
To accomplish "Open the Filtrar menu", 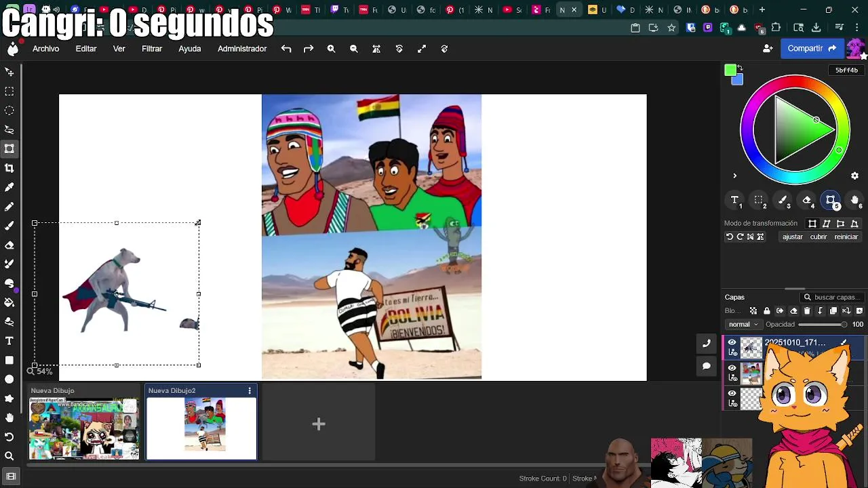I will click(x=152, y=49).
